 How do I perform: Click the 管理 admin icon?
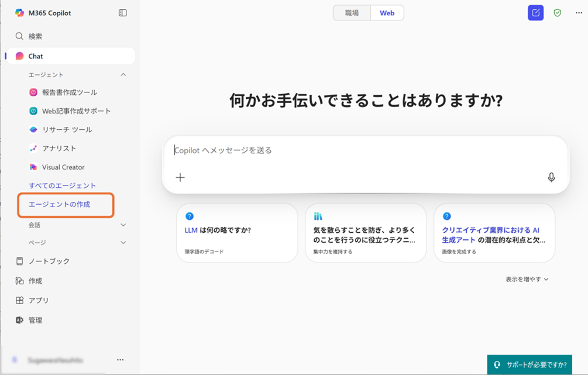19,320
